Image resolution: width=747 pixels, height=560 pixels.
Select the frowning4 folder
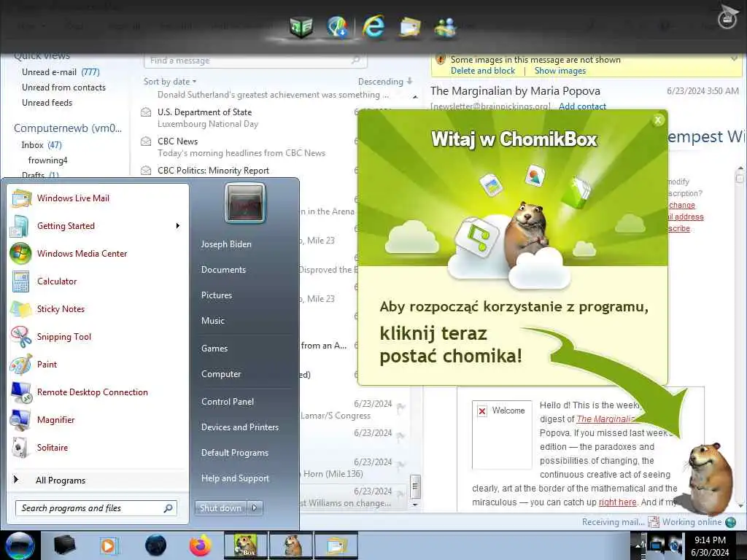[47, 160]
